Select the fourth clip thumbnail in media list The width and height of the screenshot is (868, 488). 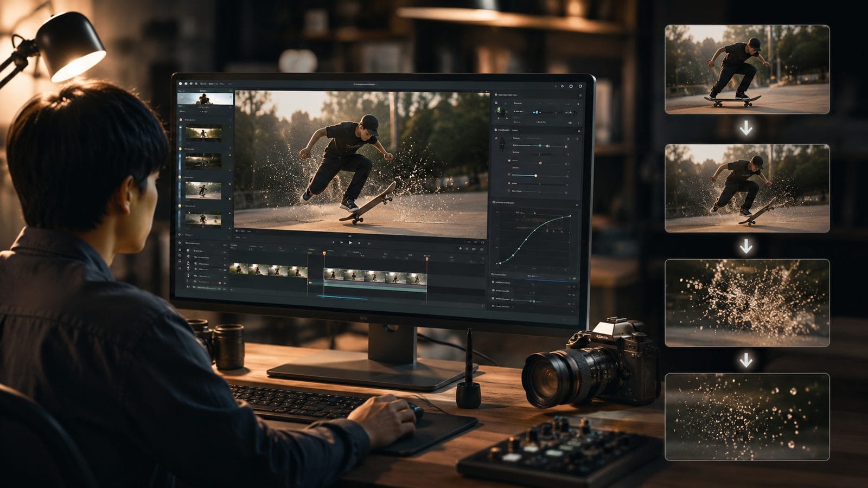pyautogui.click(x=203, y=219)
